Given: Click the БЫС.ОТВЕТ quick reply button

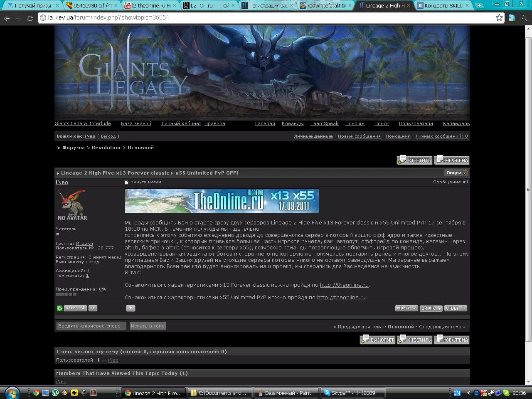Looking at the screenshot, I should 377,340.
